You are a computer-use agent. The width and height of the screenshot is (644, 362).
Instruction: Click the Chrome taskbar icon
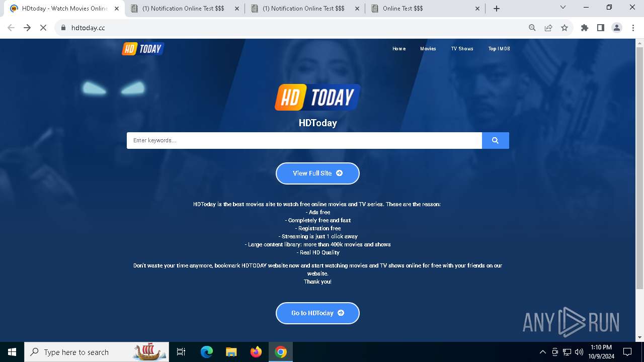click(x=281, y=352)
